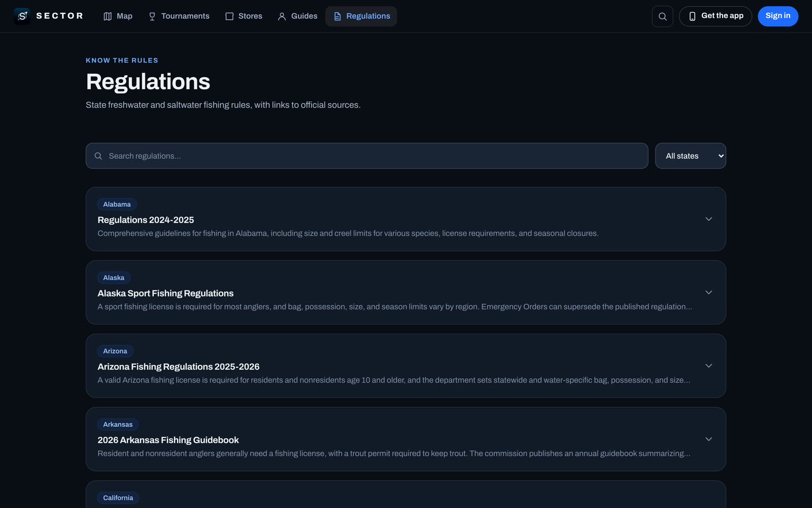
Task: Click the State freshwater and saltwater subtitle
Action: point(223,105)
